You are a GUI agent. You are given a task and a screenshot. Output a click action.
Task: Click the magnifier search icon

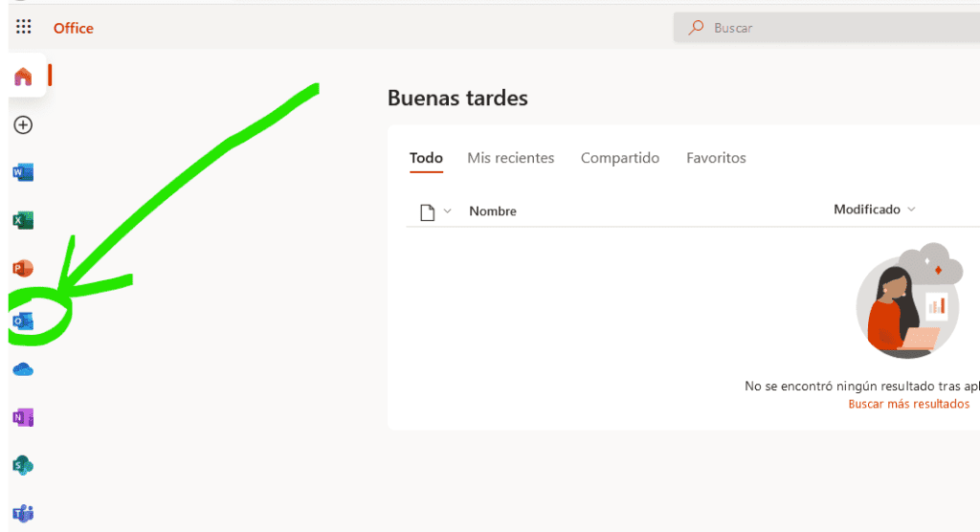point(696,28)
